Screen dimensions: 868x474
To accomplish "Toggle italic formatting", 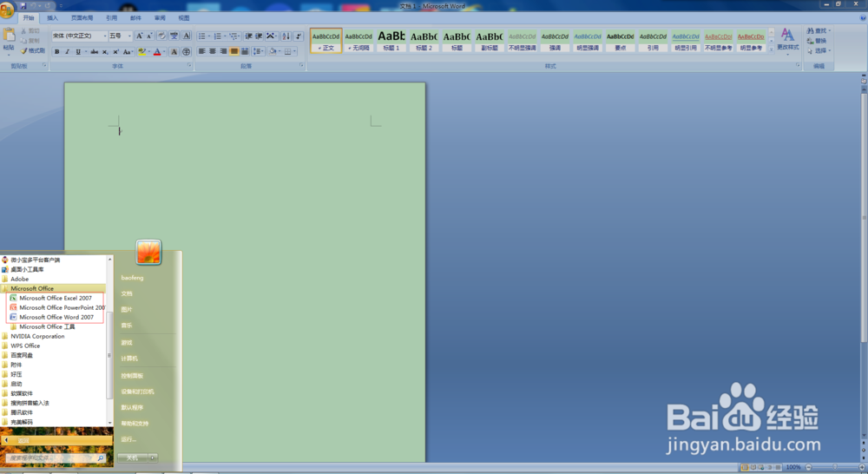I will click(67, 51).
